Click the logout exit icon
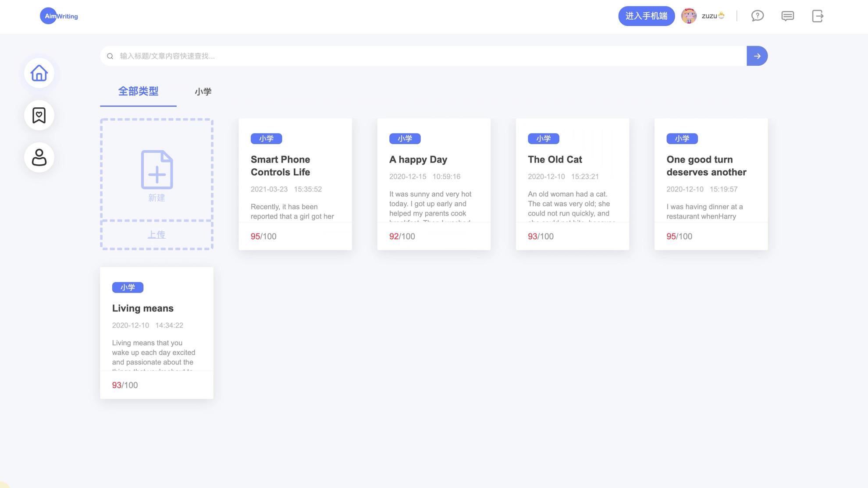This screenshot has height=488, width=868. click(x=817, y=16)
